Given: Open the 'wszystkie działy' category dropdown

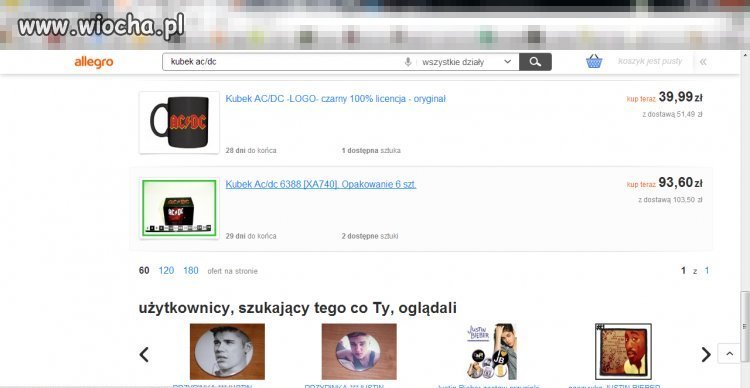Looking at the screenshot, I should (x=467, y=62).
